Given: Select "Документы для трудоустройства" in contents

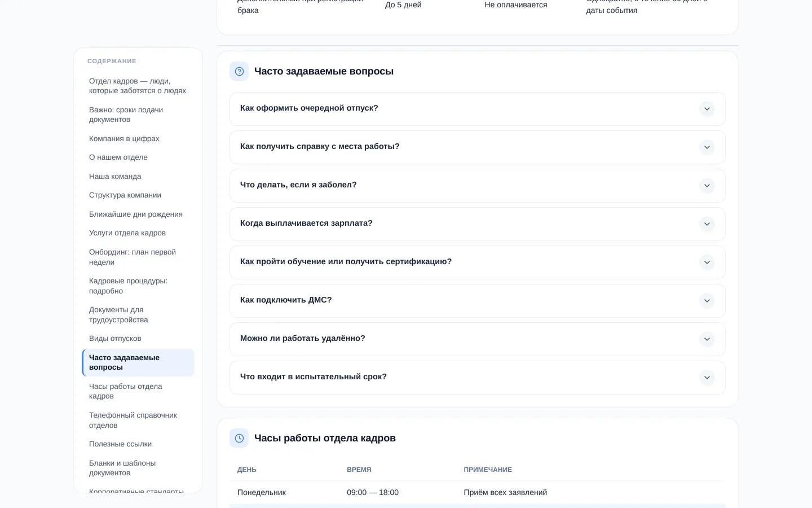Looking at the screenshot, I should (138, 314).
